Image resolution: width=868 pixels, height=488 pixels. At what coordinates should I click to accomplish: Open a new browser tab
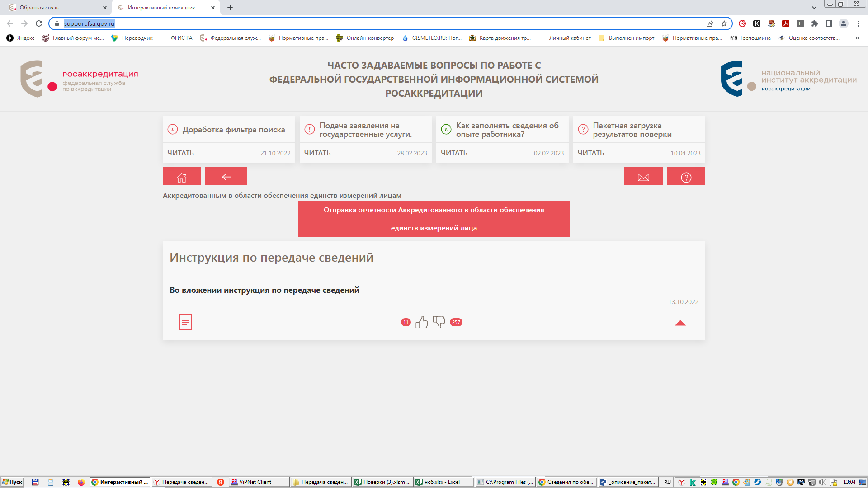click(230, 8)
